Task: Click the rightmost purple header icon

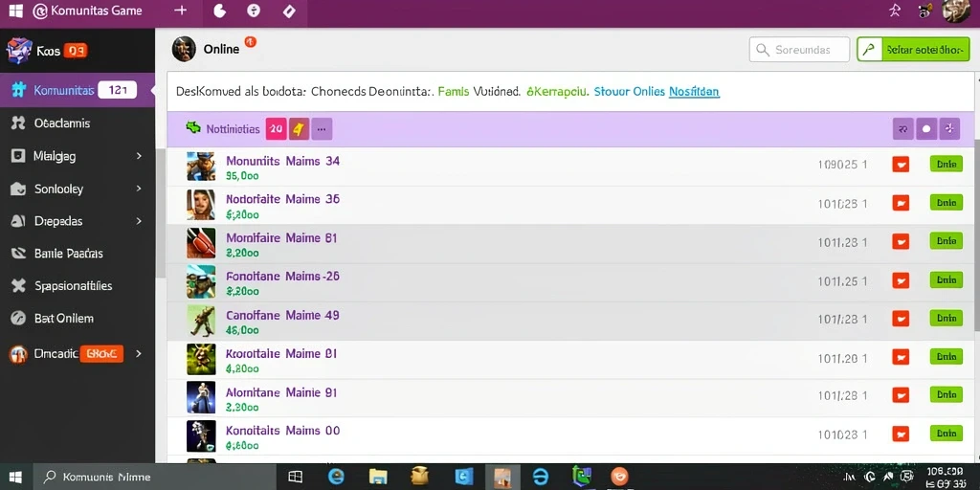Action: [950, 129]
